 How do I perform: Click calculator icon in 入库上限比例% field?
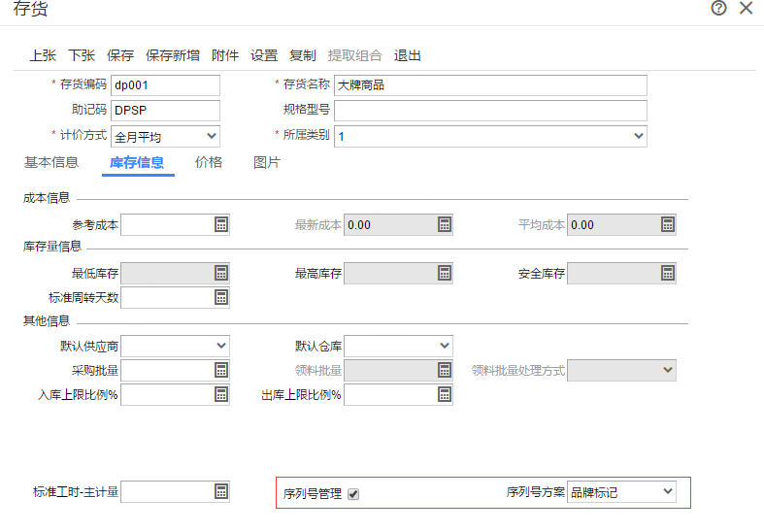click(x=221, y=394)
